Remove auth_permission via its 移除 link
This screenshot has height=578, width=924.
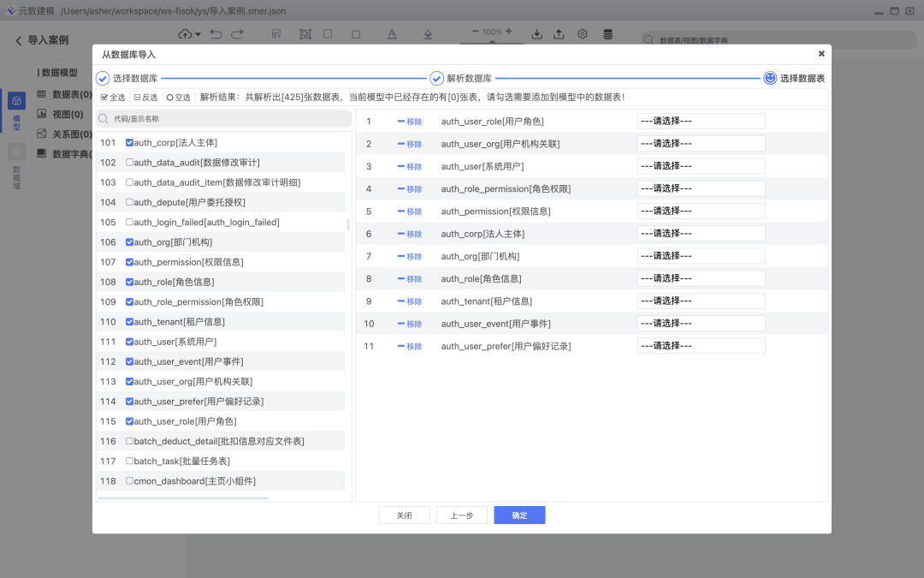click(409, 211)
